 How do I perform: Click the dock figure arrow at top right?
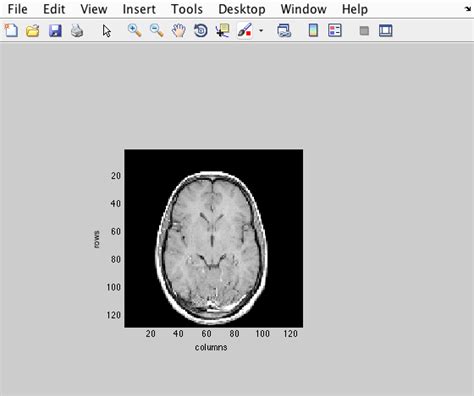point(469,9)
